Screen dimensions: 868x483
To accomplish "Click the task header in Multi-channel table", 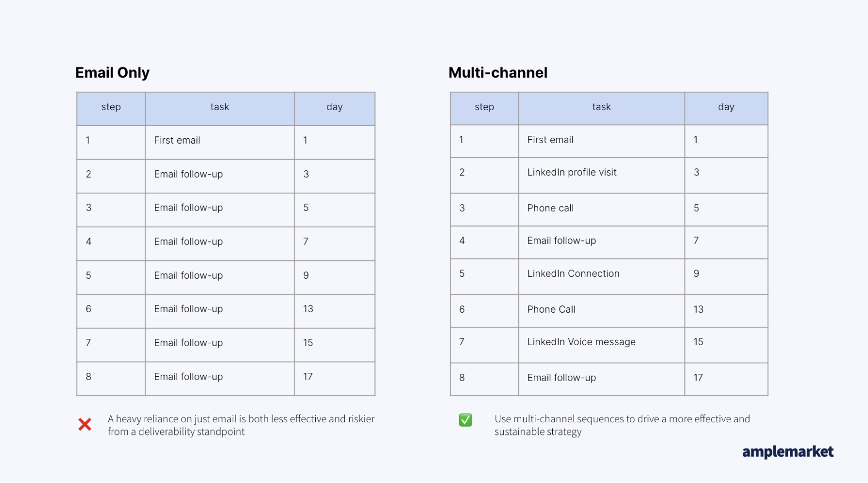I will (601, 108).
